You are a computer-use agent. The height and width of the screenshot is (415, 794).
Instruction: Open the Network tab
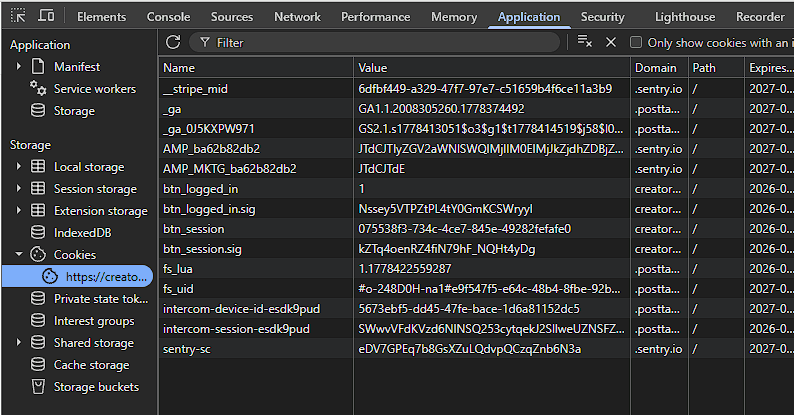click(x=297, y=17)
